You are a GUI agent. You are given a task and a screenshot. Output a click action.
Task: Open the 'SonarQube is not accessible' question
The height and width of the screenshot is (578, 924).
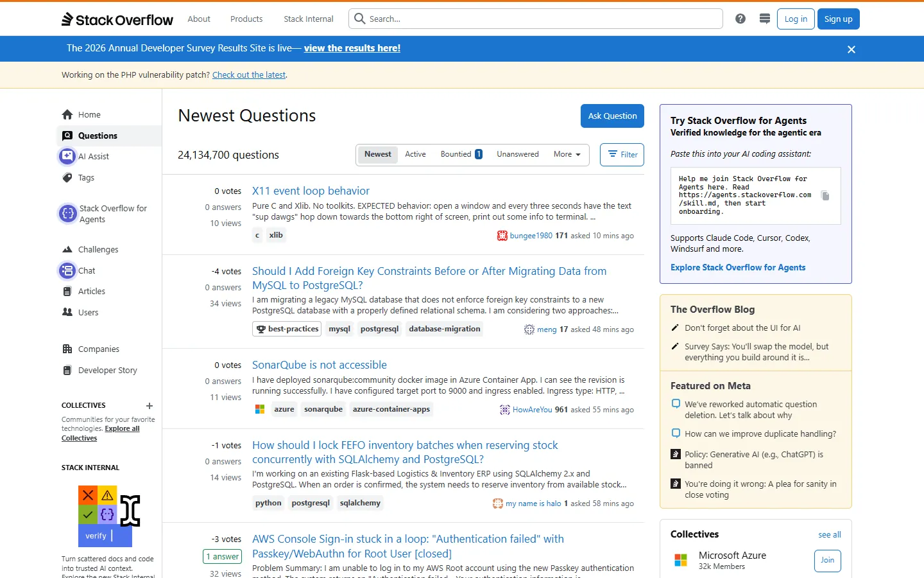(x=320, y=365)
